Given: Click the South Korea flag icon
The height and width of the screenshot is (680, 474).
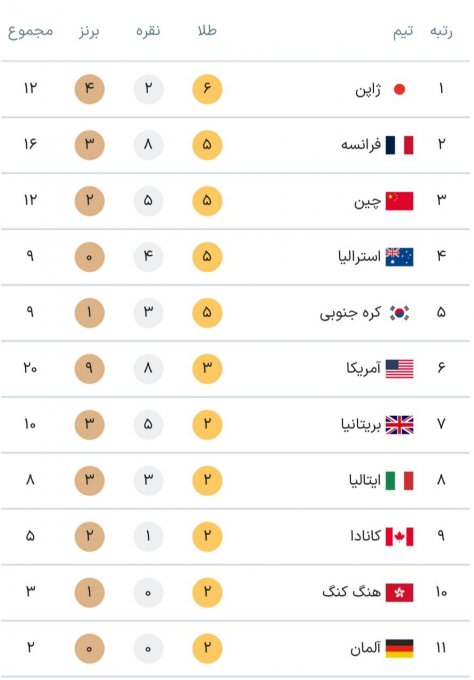Looking at the screenshot, I should (399, 313).
